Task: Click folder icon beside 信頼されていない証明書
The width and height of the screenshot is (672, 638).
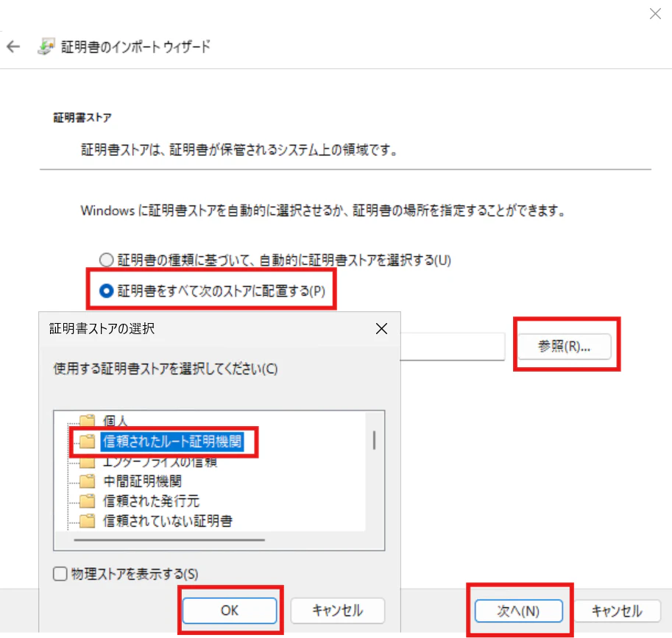Action: point(88,520)
